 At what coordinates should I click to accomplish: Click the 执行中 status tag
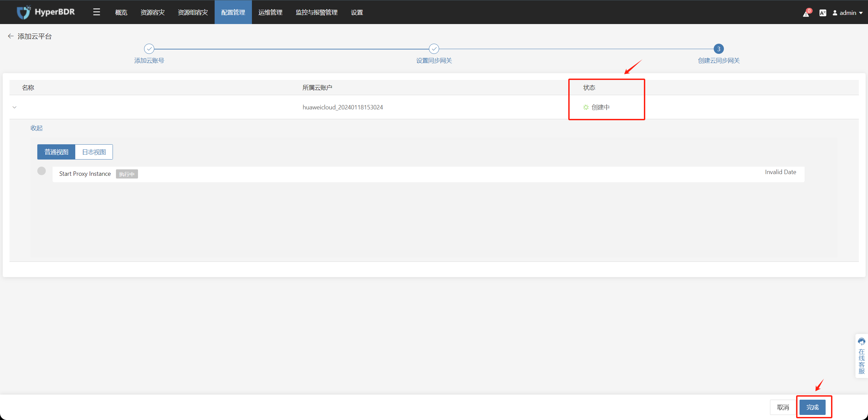[x=127, y=174]
